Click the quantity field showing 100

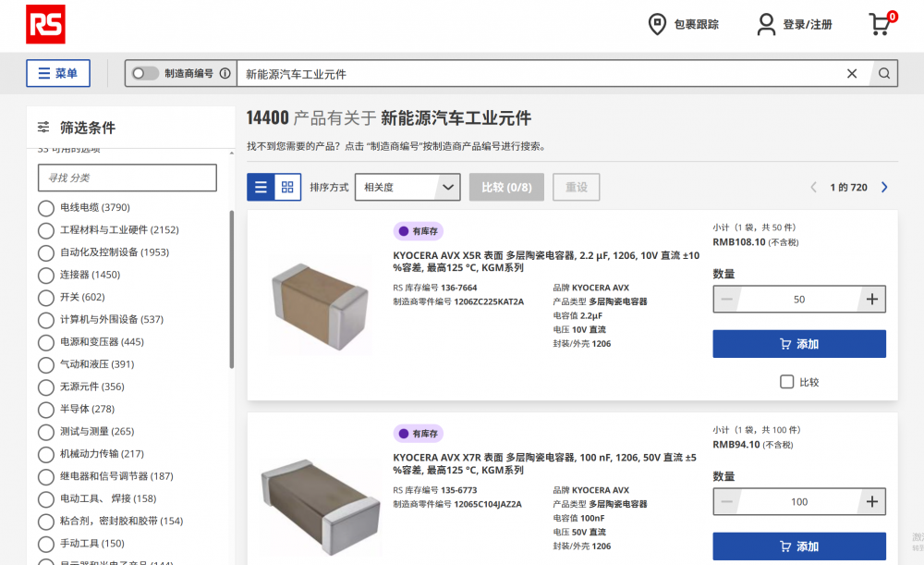point(799,502)
